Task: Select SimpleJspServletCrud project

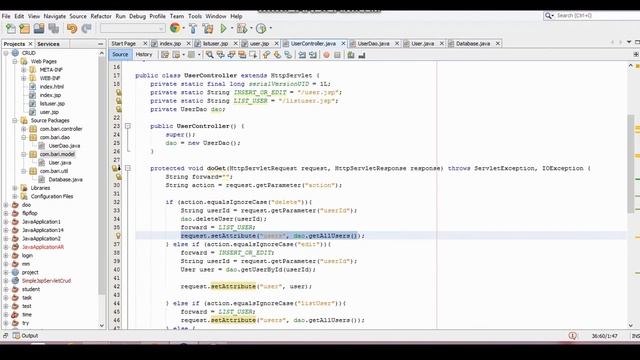Action: point(46,281)
